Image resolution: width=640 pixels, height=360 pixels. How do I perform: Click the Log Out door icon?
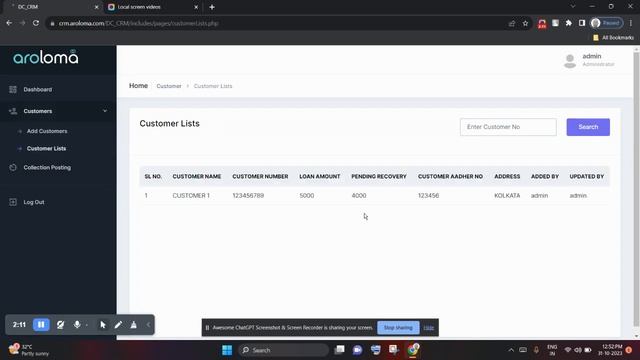(x=13, y=202)
